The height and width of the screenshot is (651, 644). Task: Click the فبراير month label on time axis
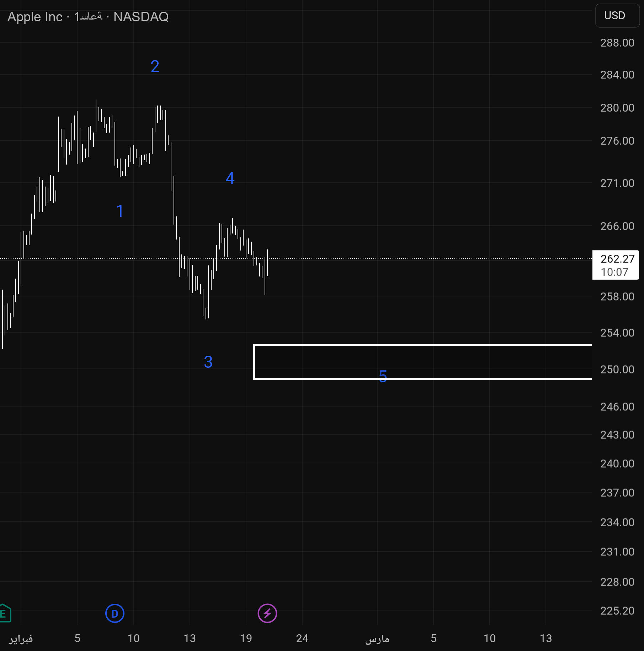coord(21,639)
